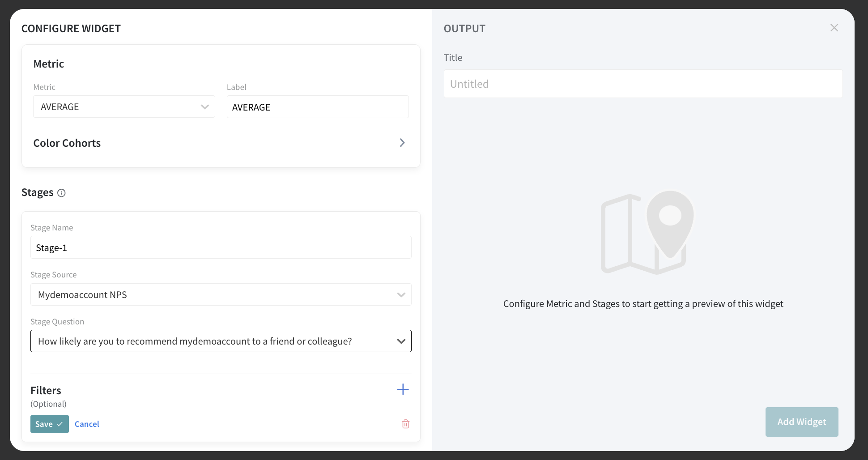Open the Stage Question dropdown

(221, 341)
